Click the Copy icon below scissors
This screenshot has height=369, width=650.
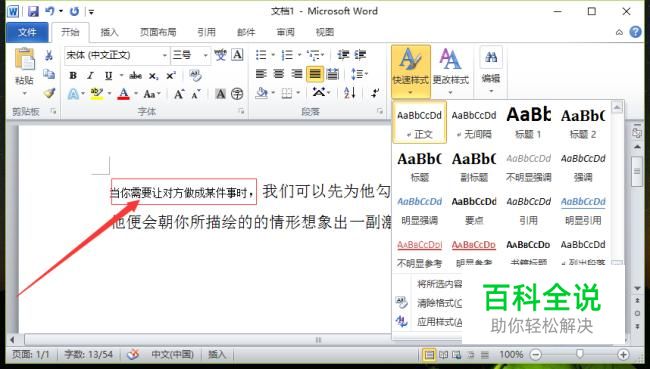pyautogui.click(x=49, y=74)
